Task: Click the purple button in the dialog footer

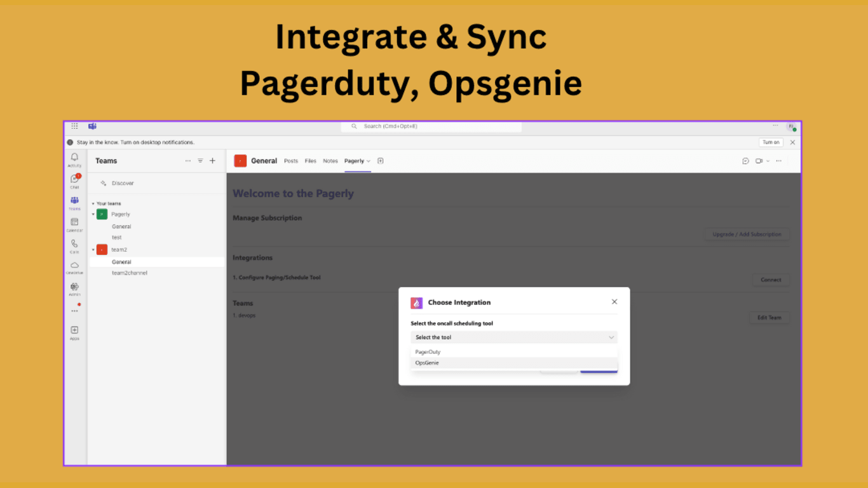Action: coord(599,370)
